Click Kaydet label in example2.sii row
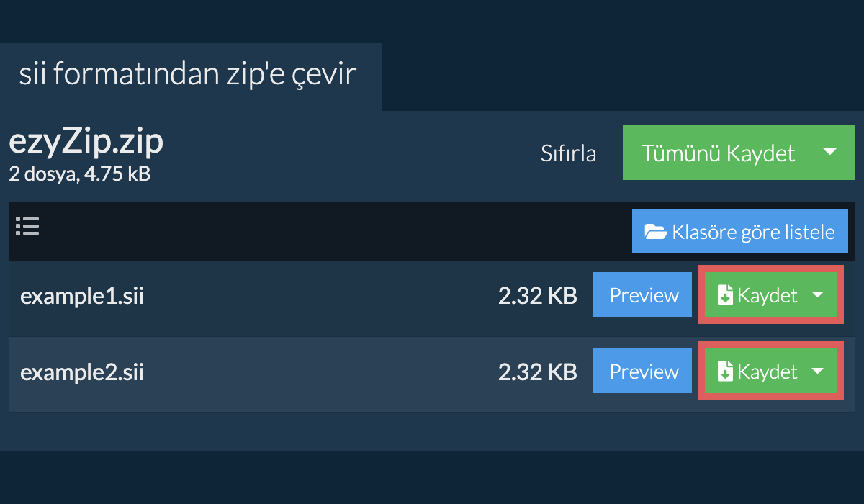864x504 pixels. 768,372
